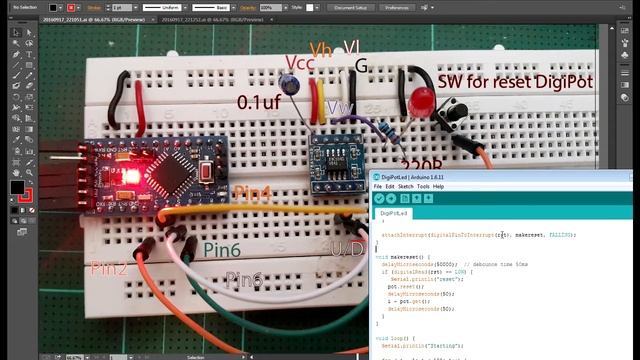Select the Type tool
This screenshot has height=360, width=640.
pos(29,54)
